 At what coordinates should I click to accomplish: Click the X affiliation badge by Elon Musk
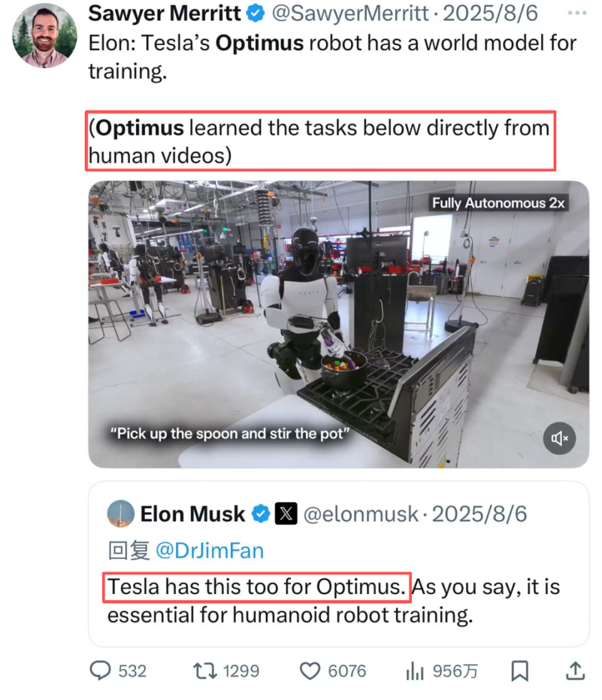[x=285, y=514]
